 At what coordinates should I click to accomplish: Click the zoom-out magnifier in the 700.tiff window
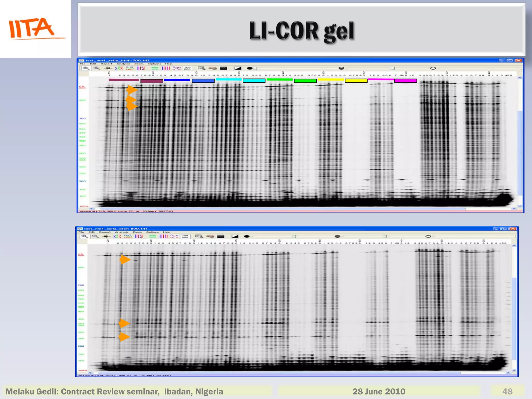[97, 68]
